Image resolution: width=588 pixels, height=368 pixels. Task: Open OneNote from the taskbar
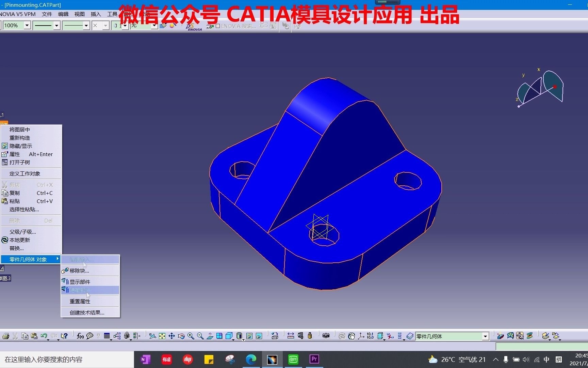pos(146,359)
